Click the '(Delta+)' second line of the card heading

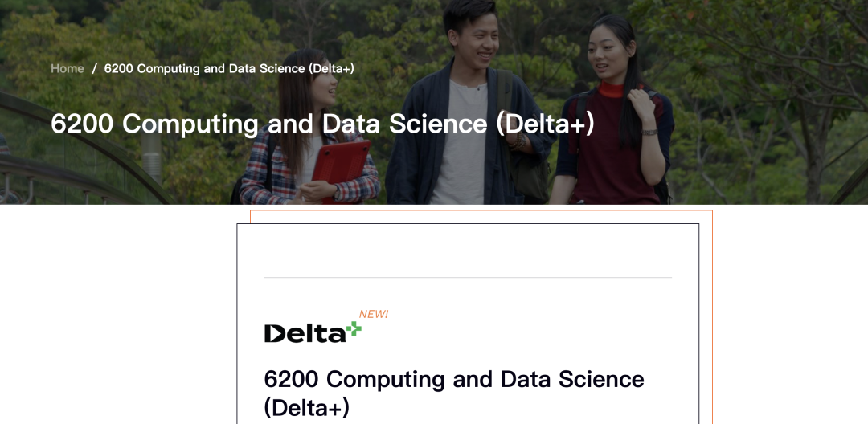(307, 407)
